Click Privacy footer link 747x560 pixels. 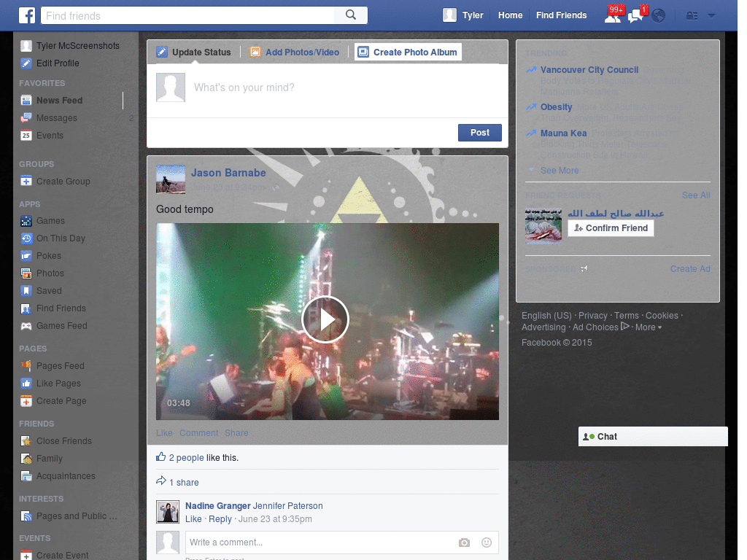point(592,315)
